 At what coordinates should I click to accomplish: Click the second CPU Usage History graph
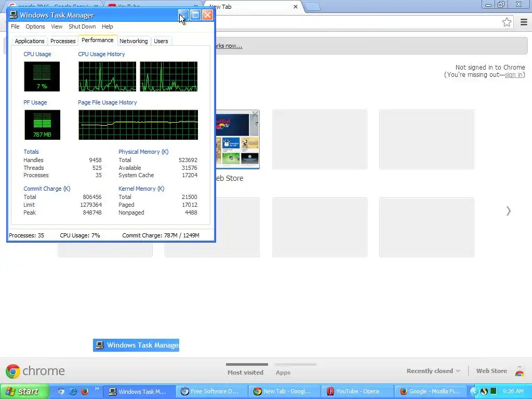169,76
